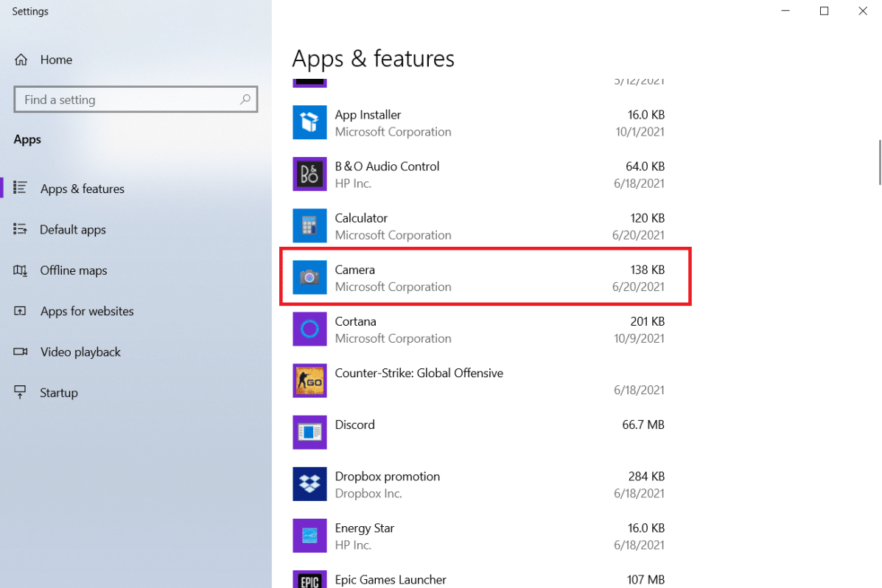Click the Apps & features page heading
Viewport: 882px width, 588px height.
[374, 58]
